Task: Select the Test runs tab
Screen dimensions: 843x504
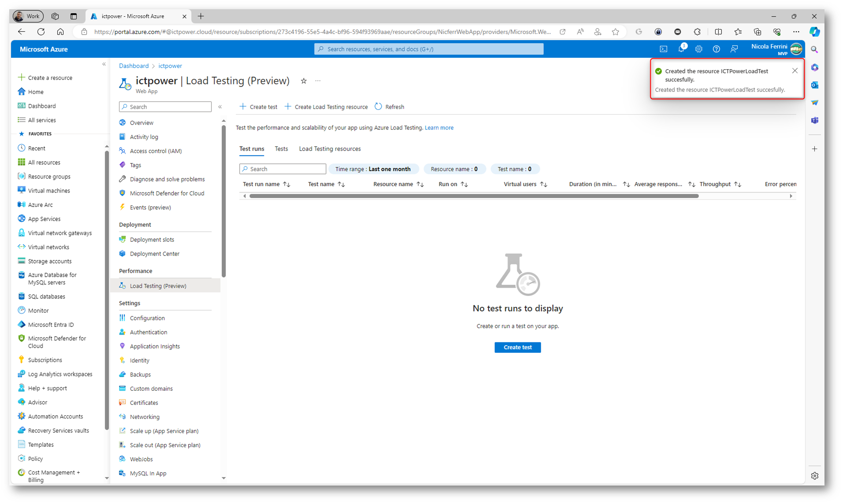Action: click(252, 149)
